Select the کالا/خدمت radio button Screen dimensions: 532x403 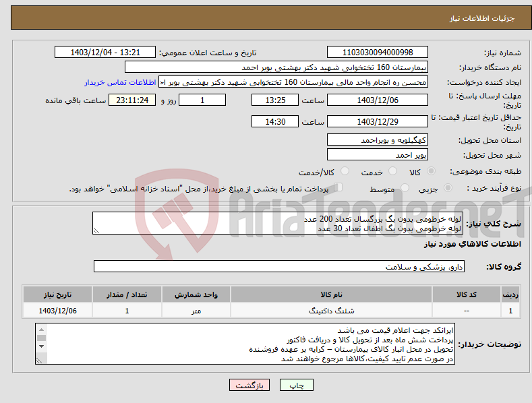coord(345,171)
